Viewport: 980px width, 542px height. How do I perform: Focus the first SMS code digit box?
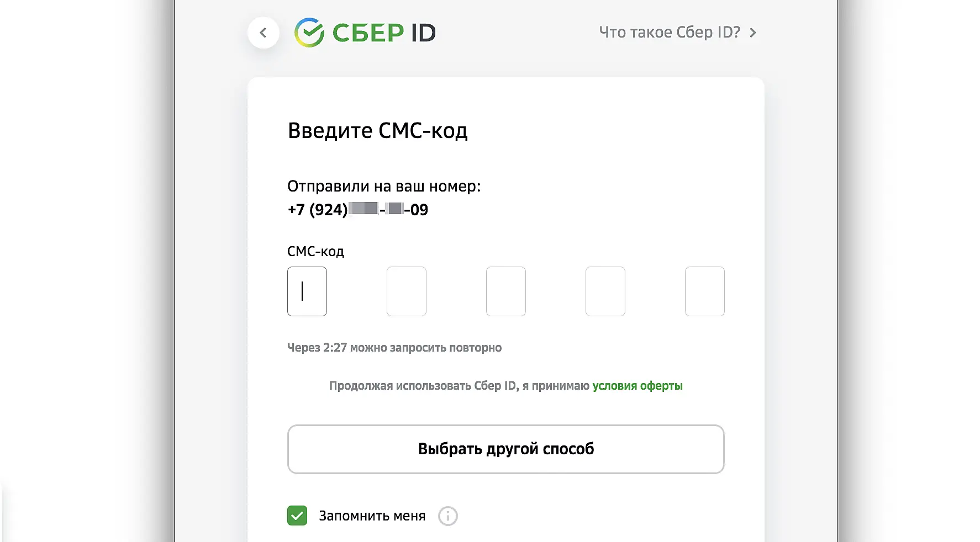(x=307, y=291)
